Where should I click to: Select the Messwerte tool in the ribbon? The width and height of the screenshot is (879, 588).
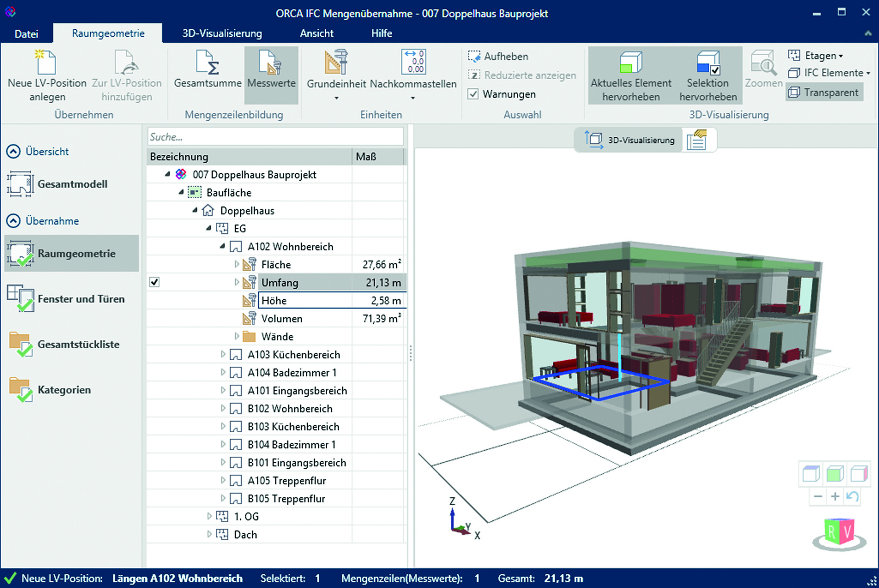(271, 74)
